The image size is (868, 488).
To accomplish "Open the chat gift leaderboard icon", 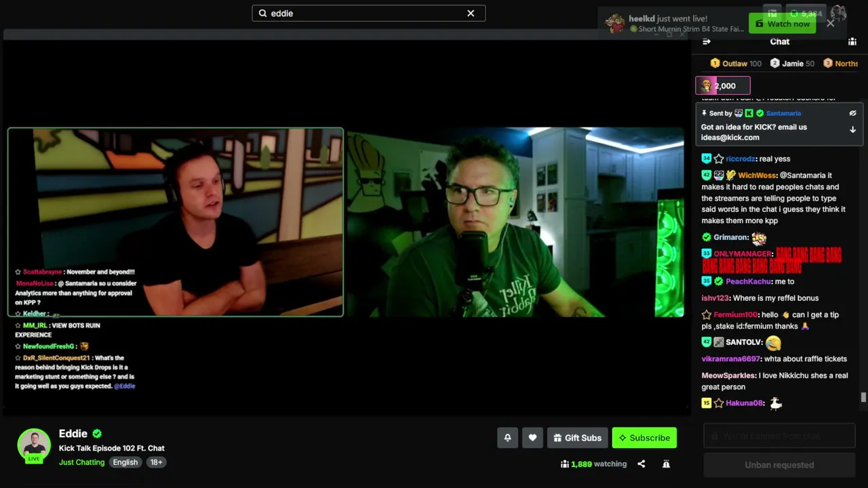I will point(852,41).
